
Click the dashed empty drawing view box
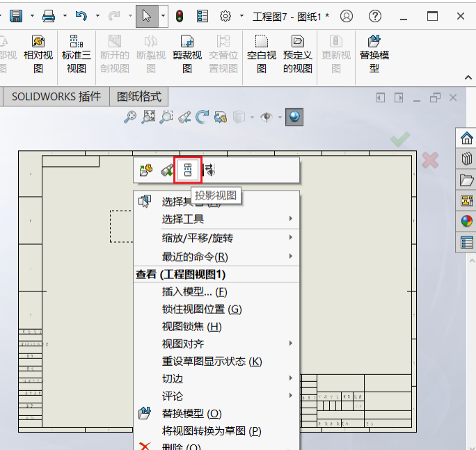[x=121, y=226]
